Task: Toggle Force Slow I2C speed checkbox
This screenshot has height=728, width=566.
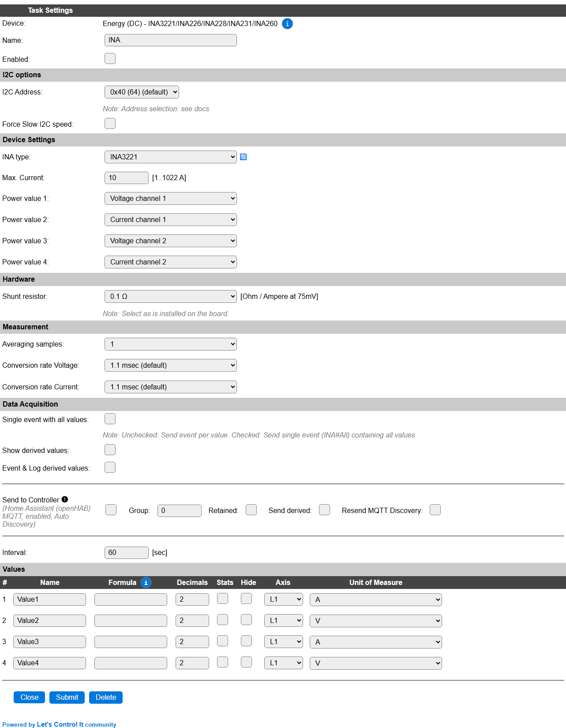Action: click(110, 124)
